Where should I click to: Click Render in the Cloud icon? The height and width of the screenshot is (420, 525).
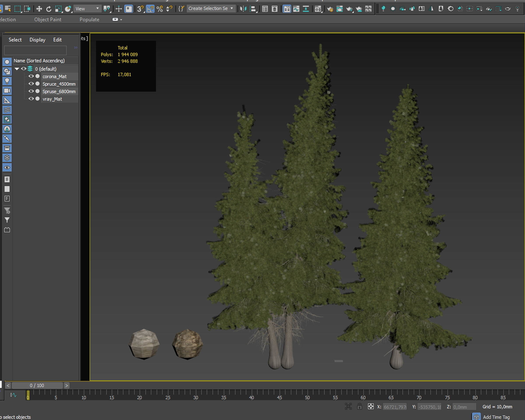tap(359, 9)
